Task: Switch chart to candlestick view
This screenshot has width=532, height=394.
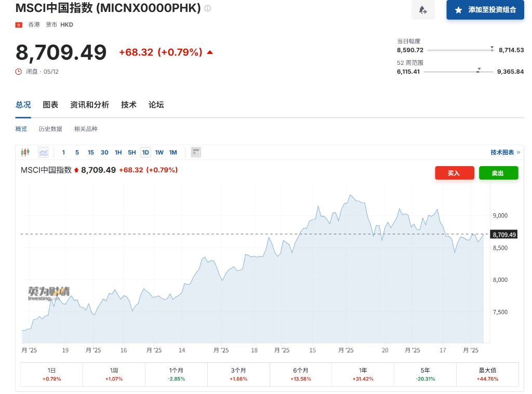Action: (x=25, y=152)
